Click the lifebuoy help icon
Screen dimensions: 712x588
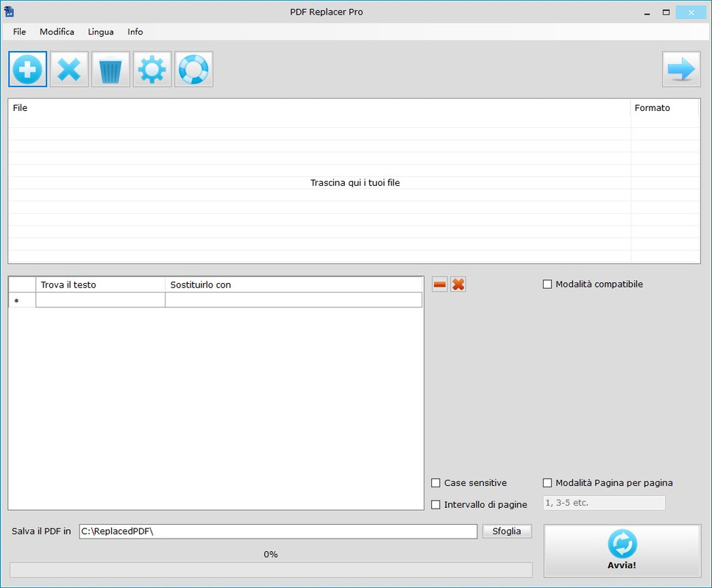coord(193,69)
